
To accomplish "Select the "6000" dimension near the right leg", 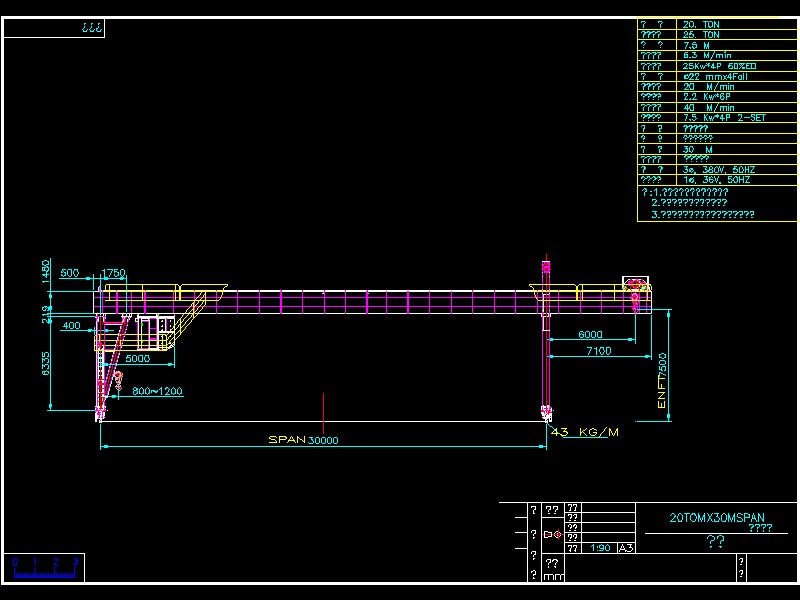I will (x=590, y=335).
